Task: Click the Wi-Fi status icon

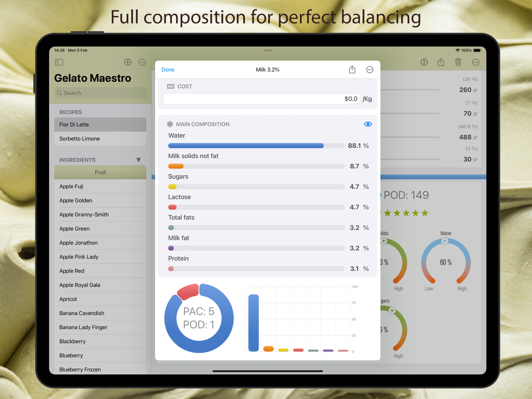Action: click(457, 50)
